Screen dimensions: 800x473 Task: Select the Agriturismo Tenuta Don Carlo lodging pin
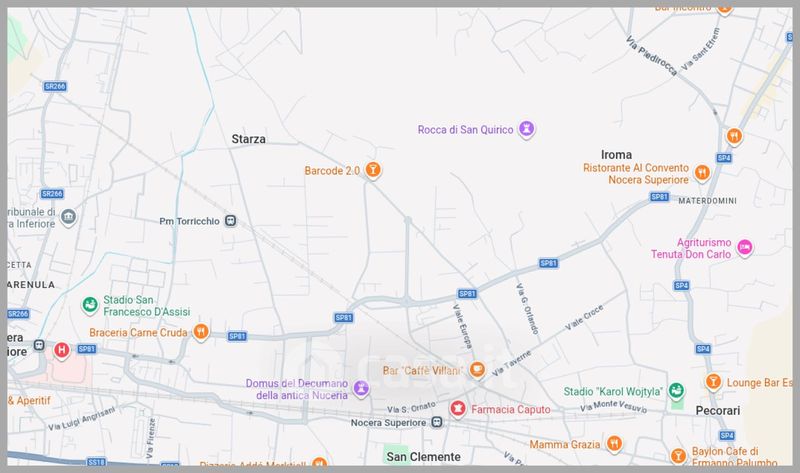[745, 247]
